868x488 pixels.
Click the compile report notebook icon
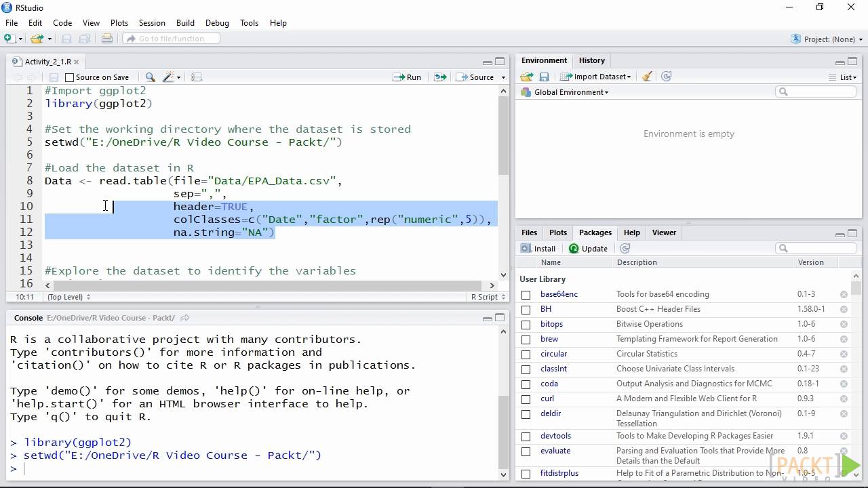coord(197,77)
